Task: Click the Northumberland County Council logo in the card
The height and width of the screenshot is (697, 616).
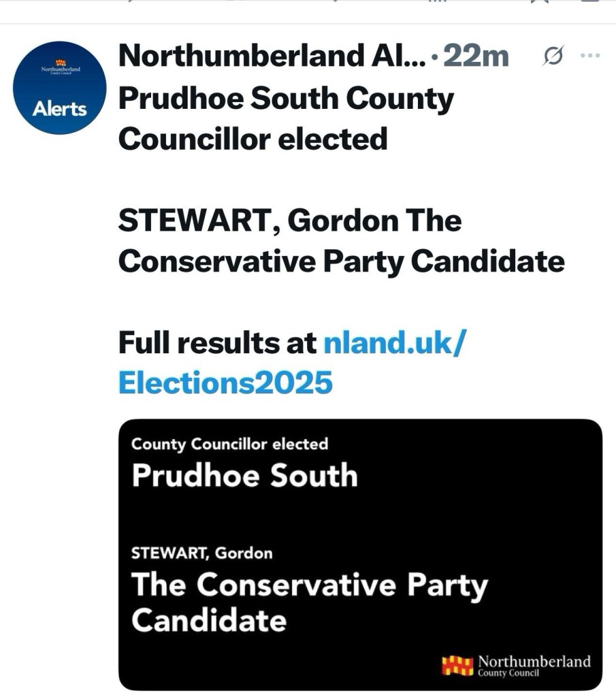Action: click(516, 665)
